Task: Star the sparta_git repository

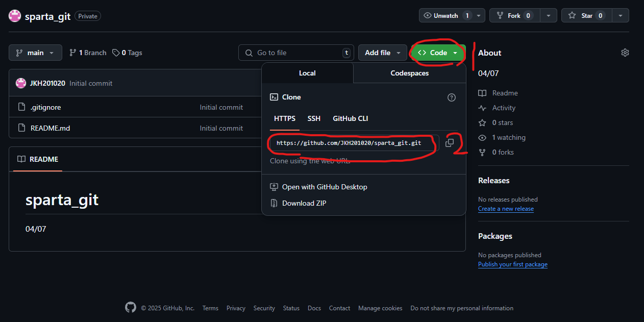Action: pos(587,15)
